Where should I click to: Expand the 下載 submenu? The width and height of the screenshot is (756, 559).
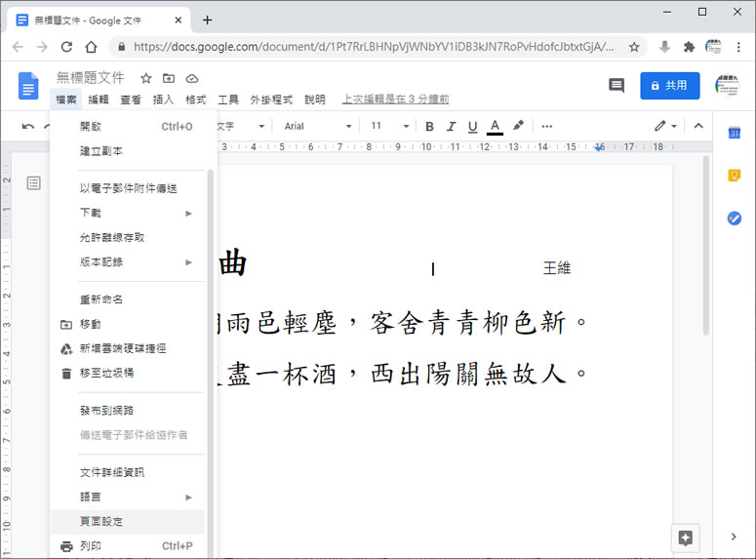pos(188,214)
